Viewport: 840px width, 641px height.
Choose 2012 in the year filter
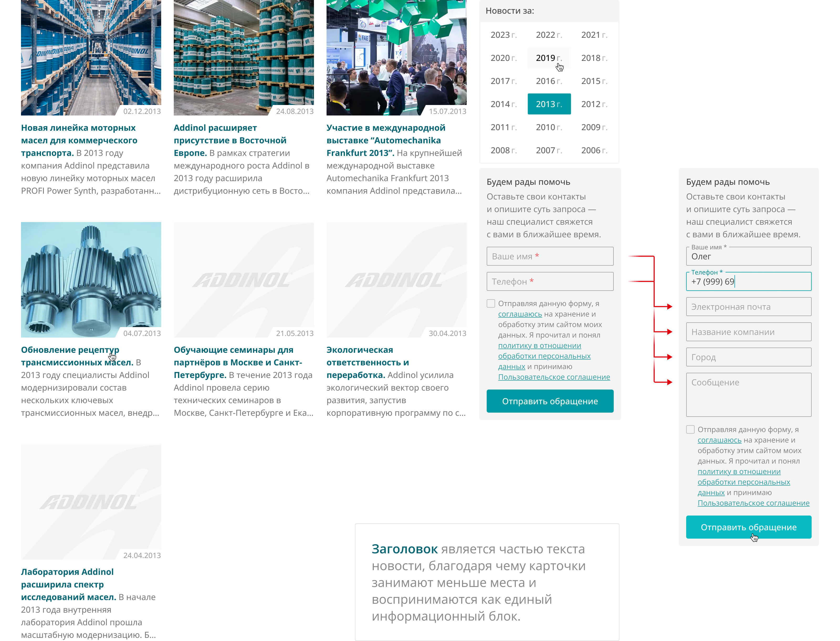[594, 104]
